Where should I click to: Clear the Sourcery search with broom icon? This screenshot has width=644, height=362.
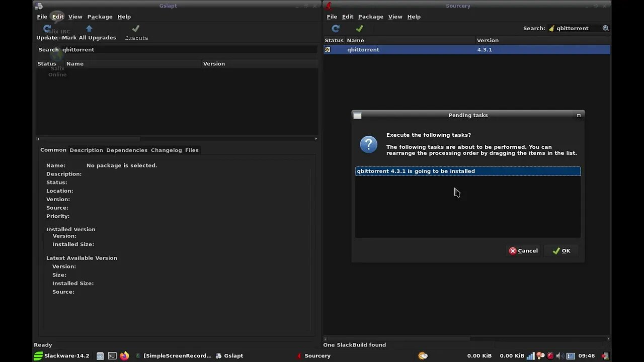[x=551, y=29]
